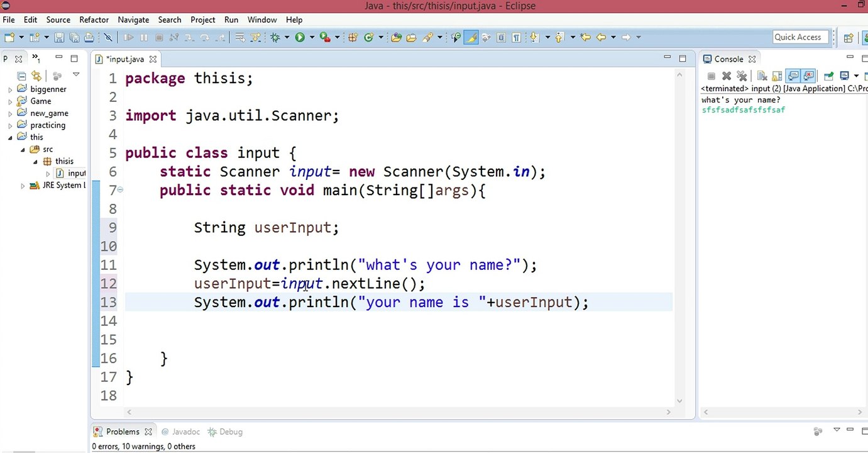Open the Source menu
Image resolution: width=868 pixels, height=453 pixels.
click(x=58, y=20)
